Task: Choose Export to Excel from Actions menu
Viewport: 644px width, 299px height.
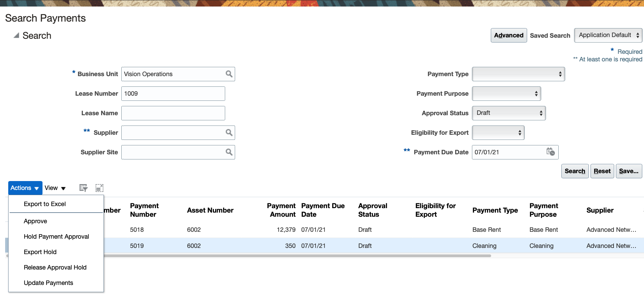Action: tap(45, 204)
